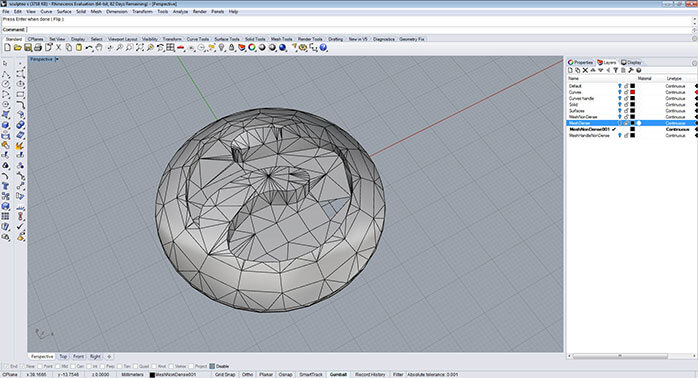
Task: Toggle Planar in the status bar
Action: click(x=266, y=374)
